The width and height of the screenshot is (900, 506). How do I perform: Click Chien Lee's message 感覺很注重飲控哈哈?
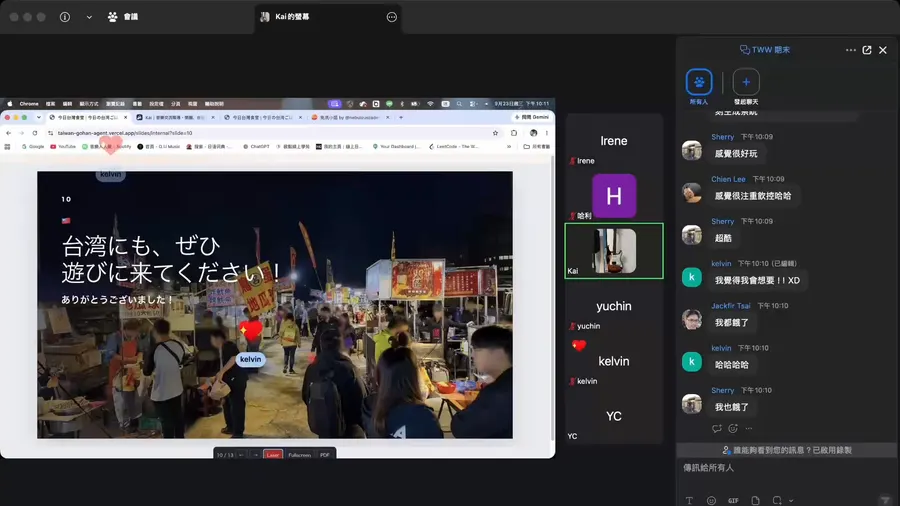(752, 196)
